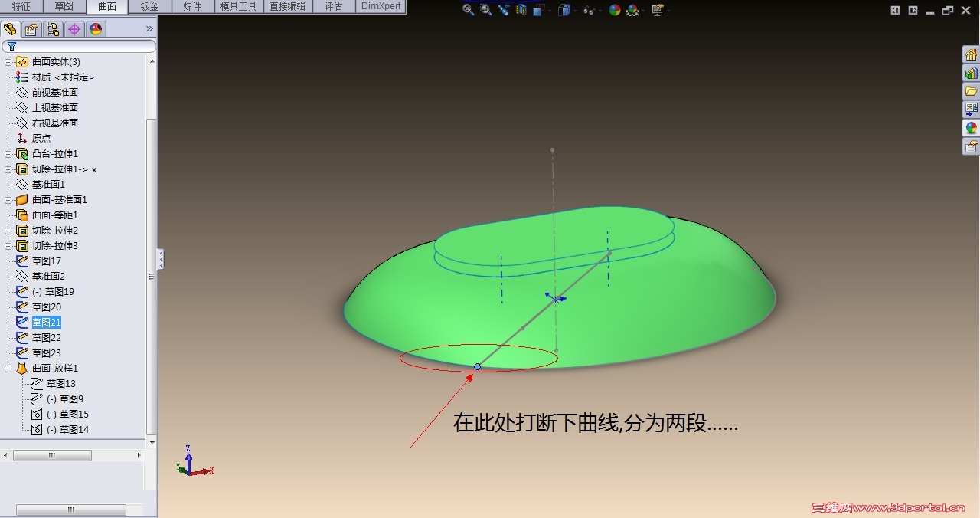
Task: Select (-) 草图19 sketch
Action: [53, 291]
